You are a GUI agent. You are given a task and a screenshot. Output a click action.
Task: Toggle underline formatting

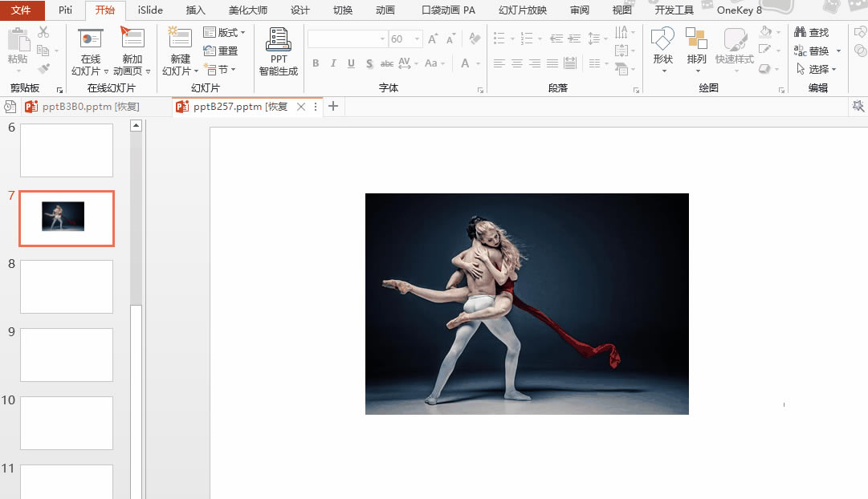pos(351,63)
